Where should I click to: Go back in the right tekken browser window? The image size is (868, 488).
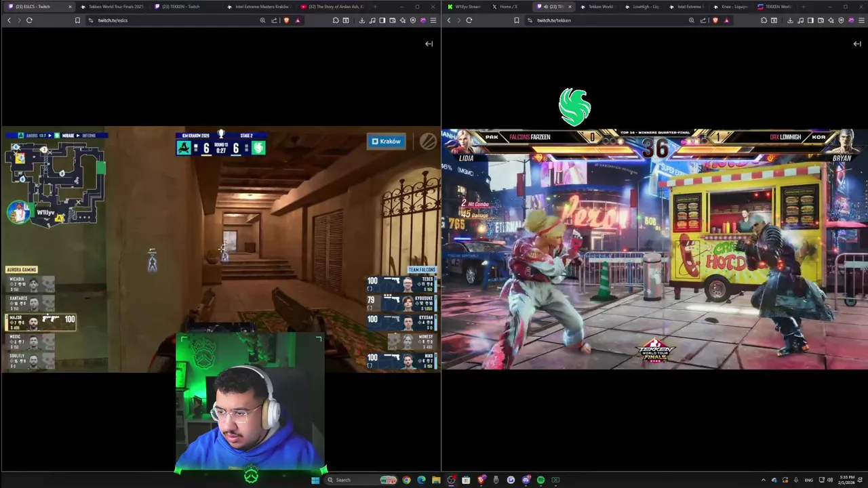(448, 20)
